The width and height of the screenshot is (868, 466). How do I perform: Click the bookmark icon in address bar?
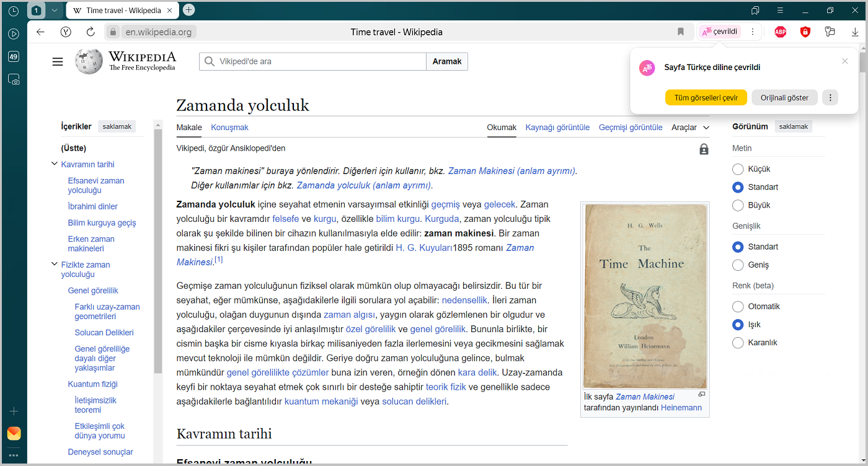point(680,32)
